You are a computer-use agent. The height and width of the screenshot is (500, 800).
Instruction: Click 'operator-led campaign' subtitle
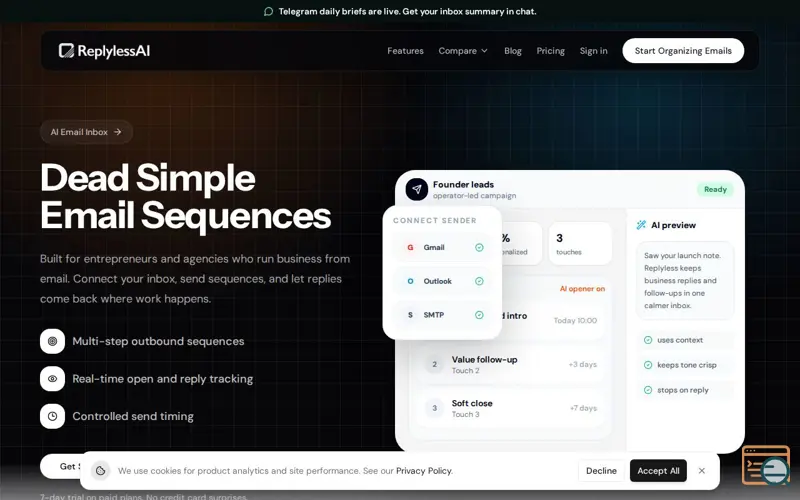point(474,195)
